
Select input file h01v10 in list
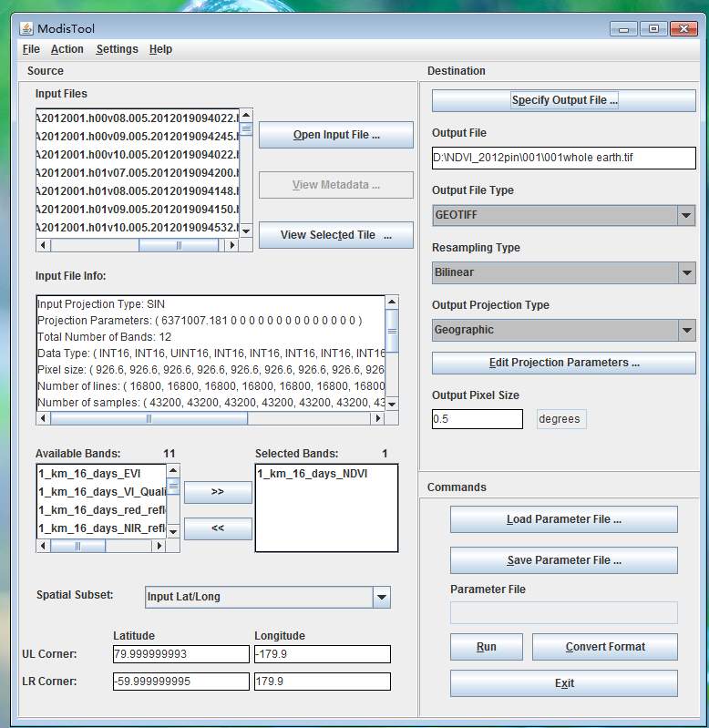pyautogui.click(x=138, y=228)
